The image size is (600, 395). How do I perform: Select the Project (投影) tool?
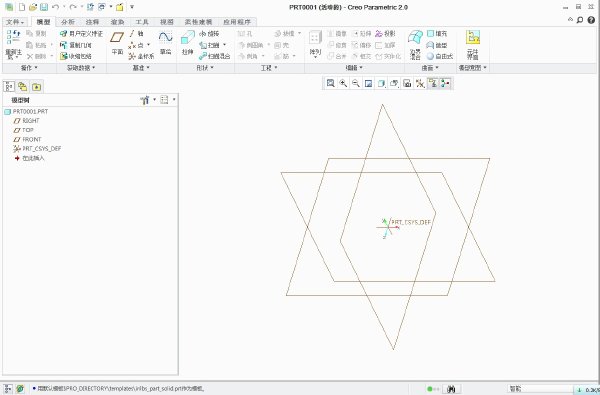(x=385, y=34)
